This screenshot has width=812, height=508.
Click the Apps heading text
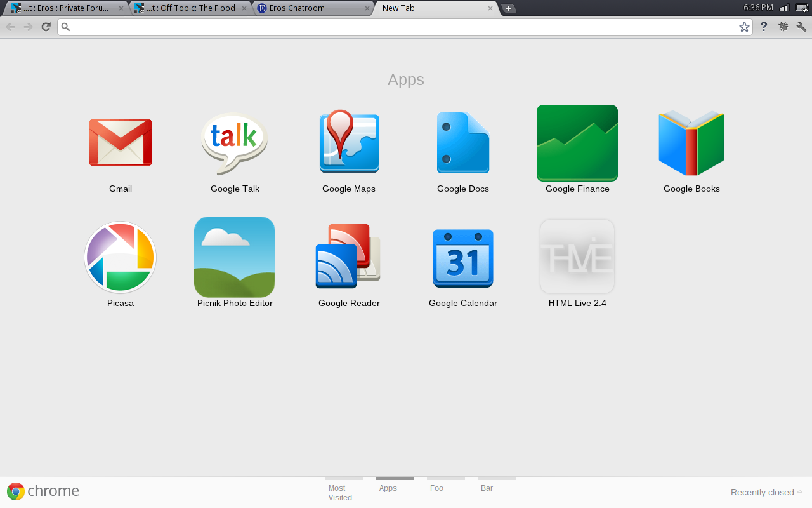pyautogui.click(x=406, y=80)
